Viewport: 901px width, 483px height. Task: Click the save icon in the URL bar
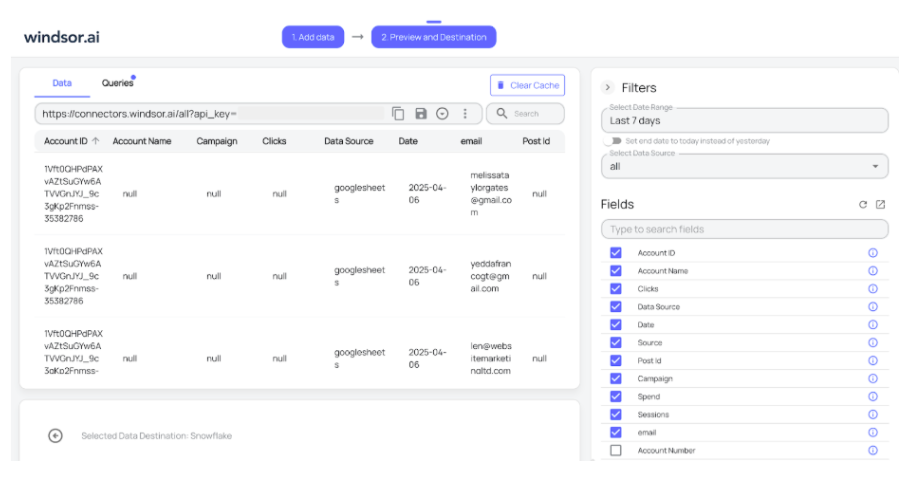[x=421, y=114]
